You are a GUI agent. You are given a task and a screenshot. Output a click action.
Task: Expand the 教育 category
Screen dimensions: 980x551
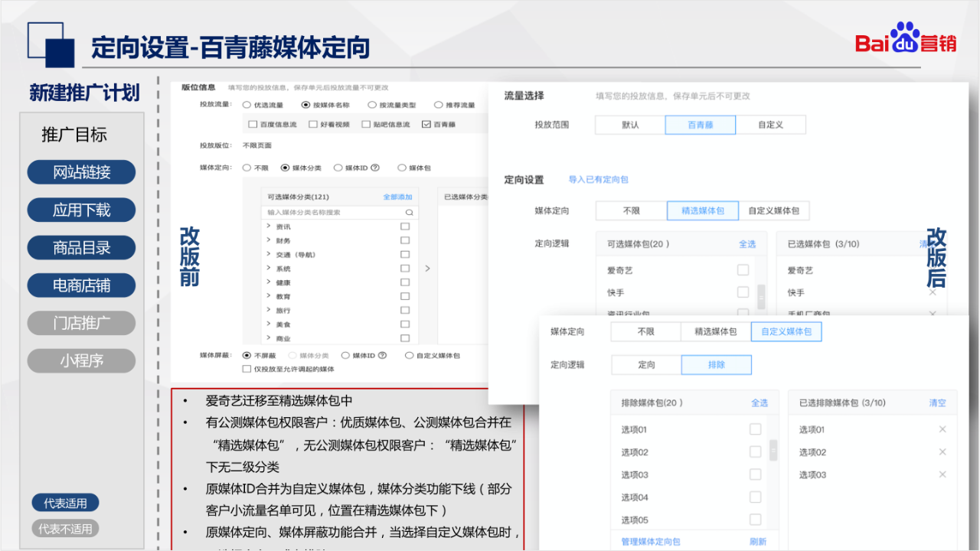tap(269, 296)
